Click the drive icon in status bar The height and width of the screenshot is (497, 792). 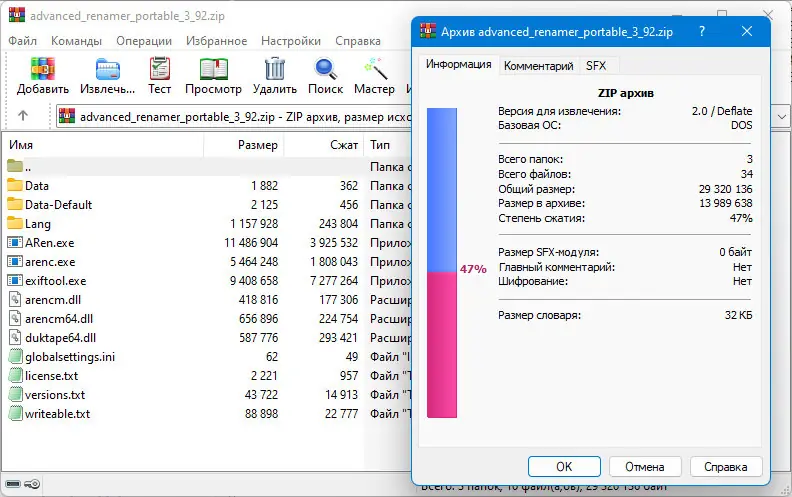point(13,484)
